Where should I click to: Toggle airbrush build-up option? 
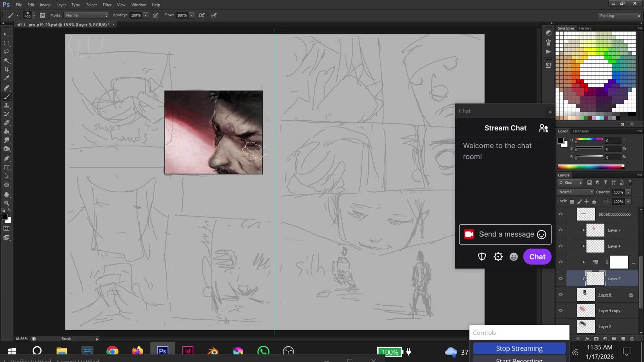(x=202, y=15)
